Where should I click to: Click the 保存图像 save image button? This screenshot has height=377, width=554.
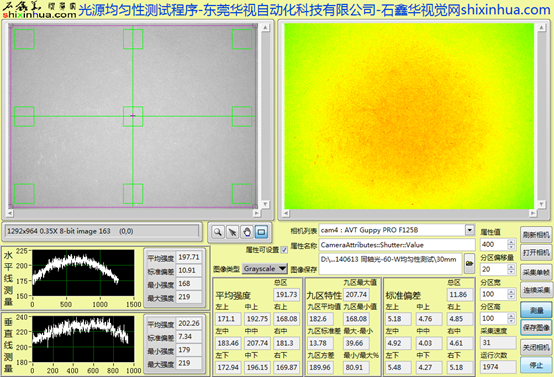tap(536, 328)
